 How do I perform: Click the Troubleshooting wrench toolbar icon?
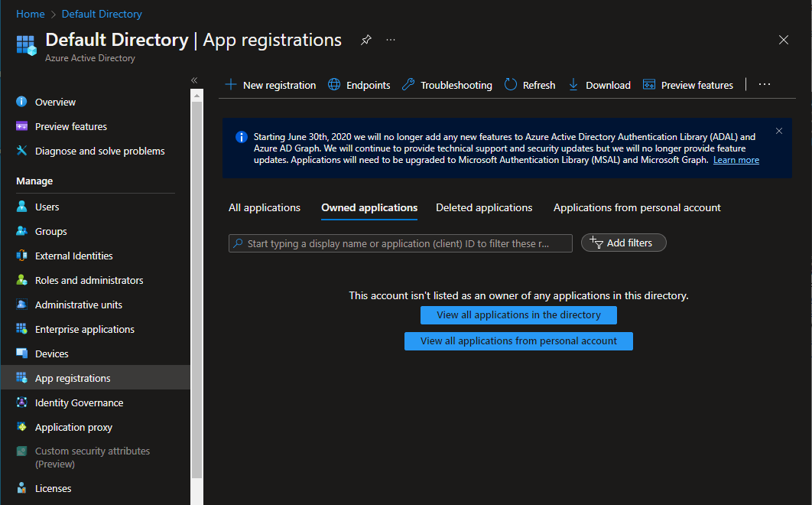point(408,84)
